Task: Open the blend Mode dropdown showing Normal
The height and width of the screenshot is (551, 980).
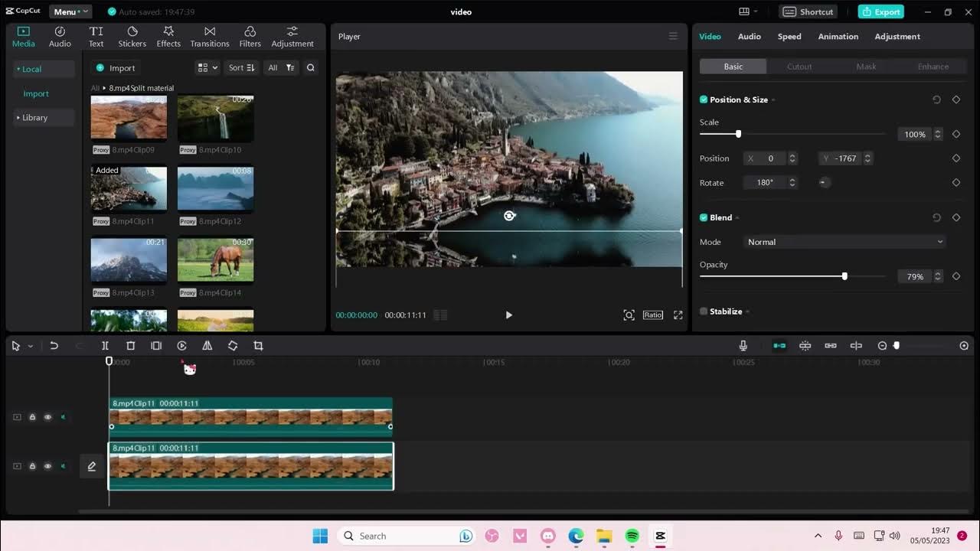Action: (845, 242)
